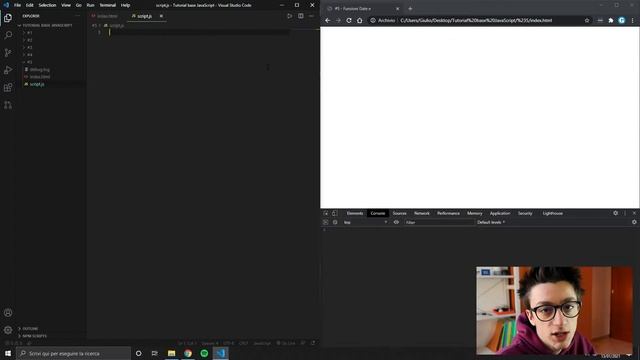Open the Default levels dropdown

(491, 222)
